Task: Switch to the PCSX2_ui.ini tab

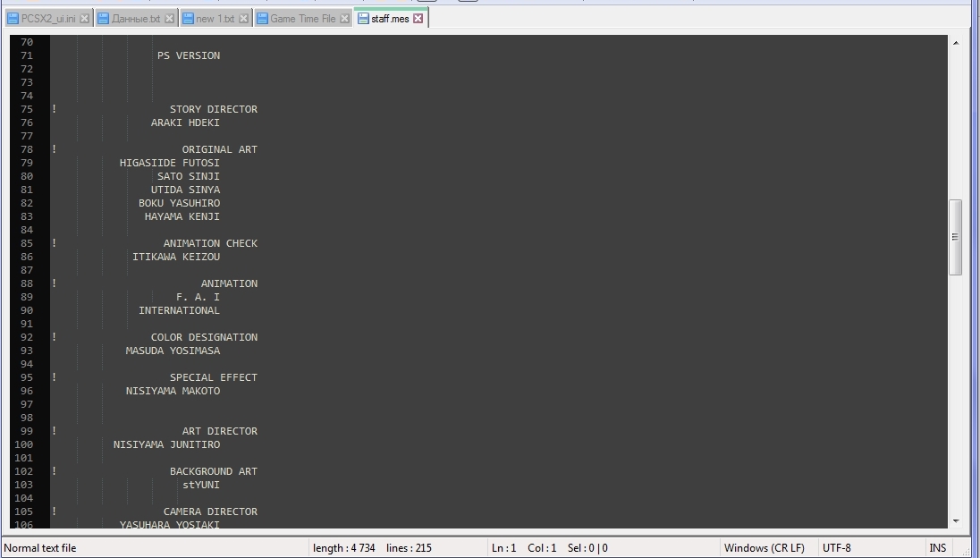Action: 48,19
